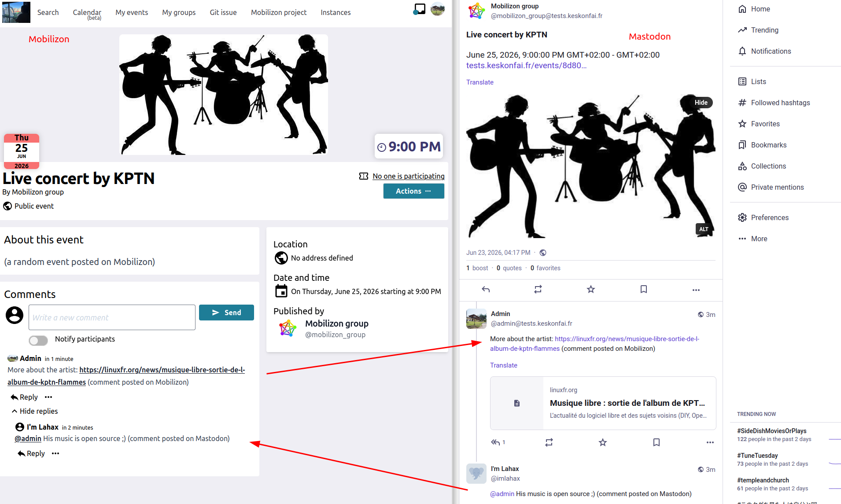841x504 pixels.
Task: Click into Write a new comment field
Action: (112, 317)
